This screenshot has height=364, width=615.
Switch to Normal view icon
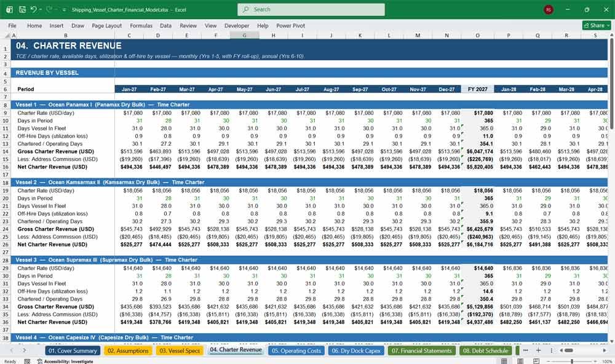[504, 361]
